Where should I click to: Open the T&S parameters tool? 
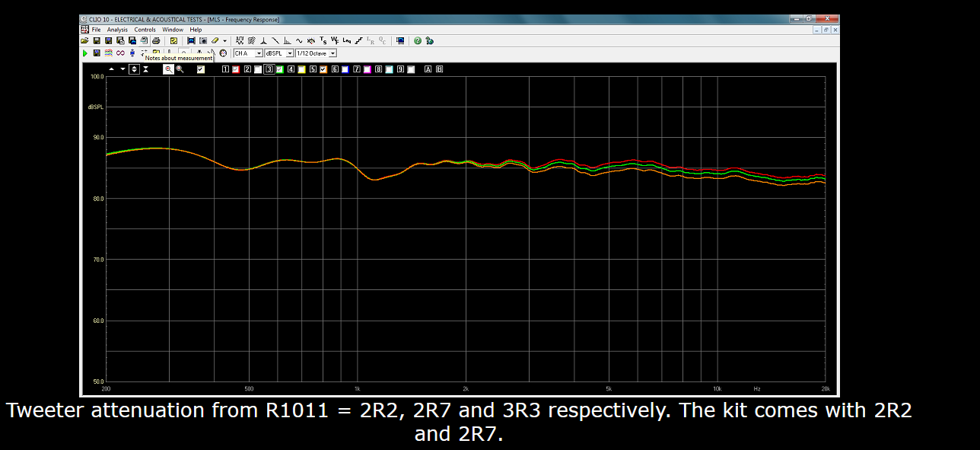point(323,40)
